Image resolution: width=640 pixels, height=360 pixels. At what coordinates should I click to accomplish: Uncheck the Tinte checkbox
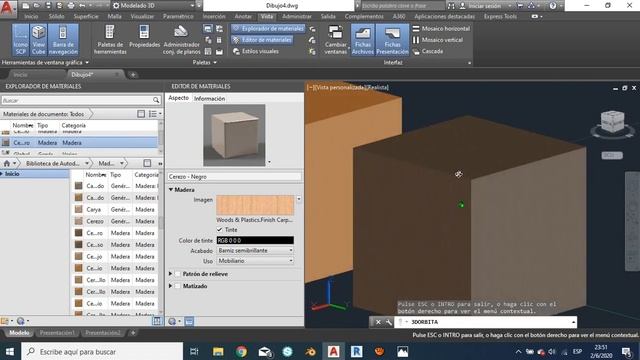click(220, 230)
